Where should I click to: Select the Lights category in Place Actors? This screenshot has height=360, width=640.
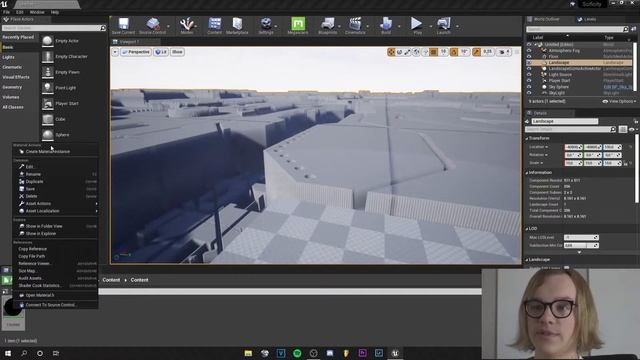coord(9,57)
